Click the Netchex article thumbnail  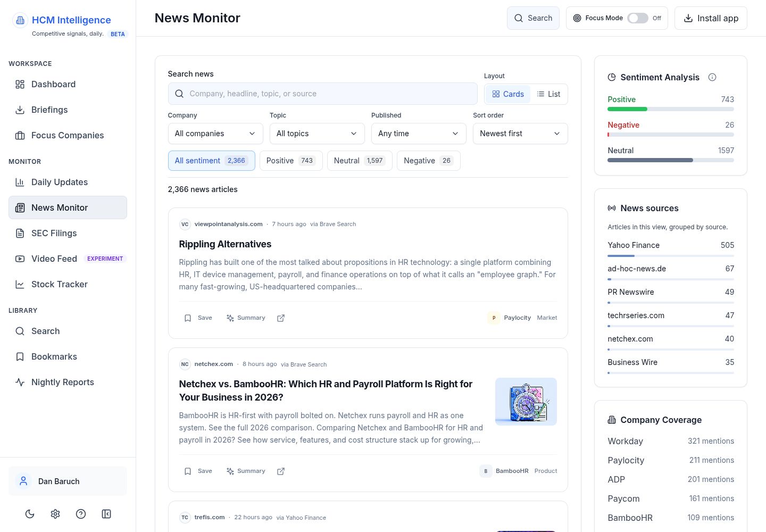526,402
